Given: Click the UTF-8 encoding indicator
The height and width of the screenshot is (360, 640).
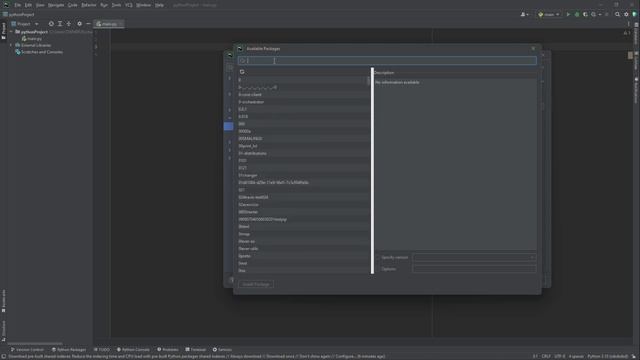Looking at the screenshot, I should (560, 357).
